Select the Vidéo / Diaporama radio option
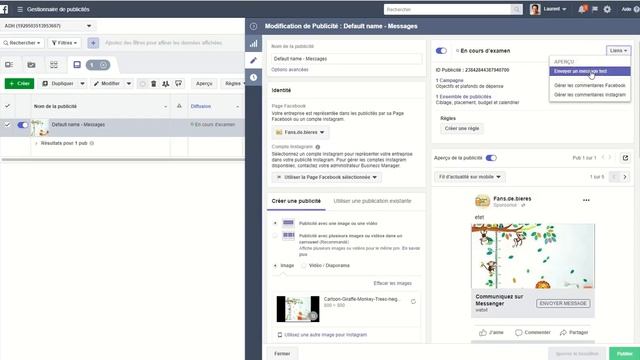640x360 pixels. (304, 266)
